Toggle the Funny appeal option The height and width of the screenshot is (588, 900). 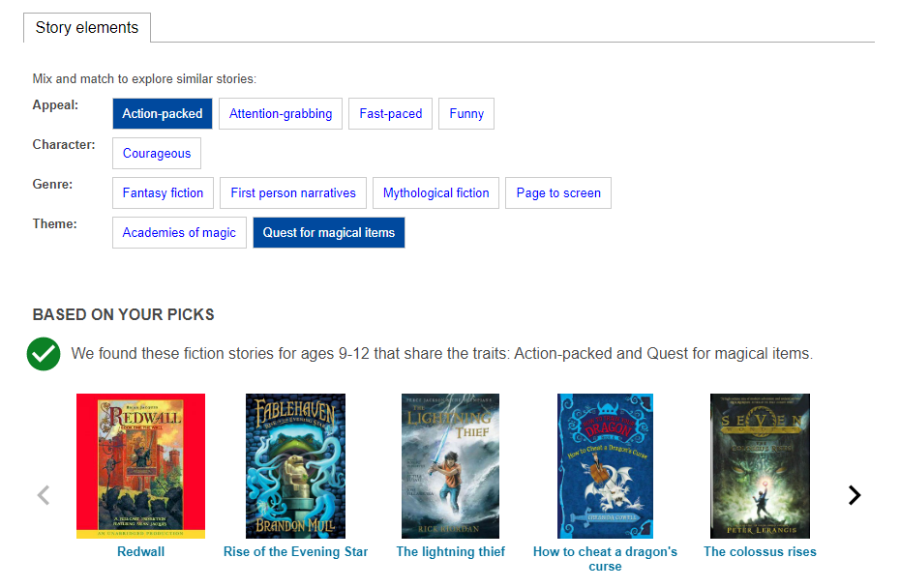pyautogui.click(x=465, y=113)
